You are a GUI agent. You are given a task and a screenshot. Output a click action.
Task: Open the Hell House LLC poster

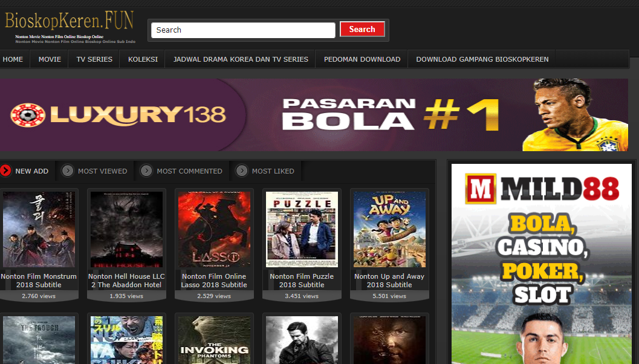[x=126, y=230]
